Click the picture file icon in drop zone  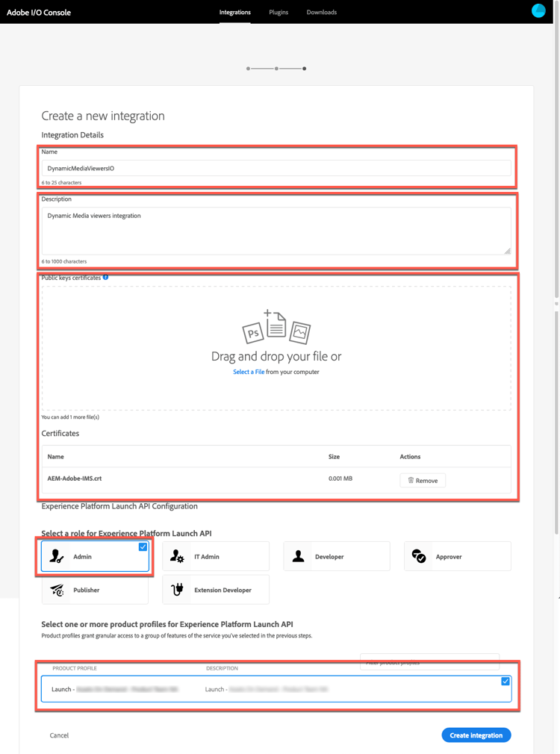tap(299, 332)
